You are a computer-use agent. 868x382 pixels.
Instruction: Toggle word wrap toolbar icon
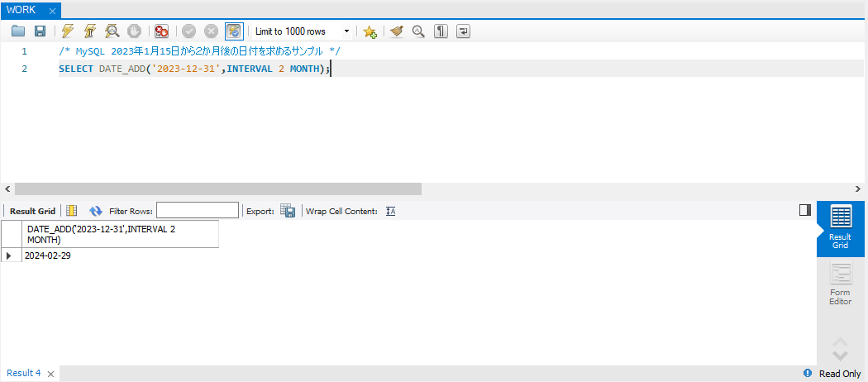(463, 31)
